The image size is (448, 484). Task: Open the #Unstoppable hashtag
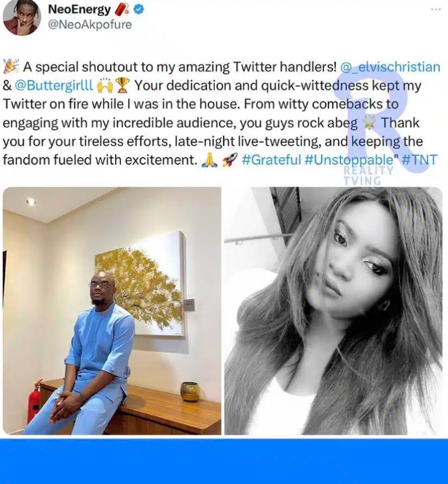349,160
